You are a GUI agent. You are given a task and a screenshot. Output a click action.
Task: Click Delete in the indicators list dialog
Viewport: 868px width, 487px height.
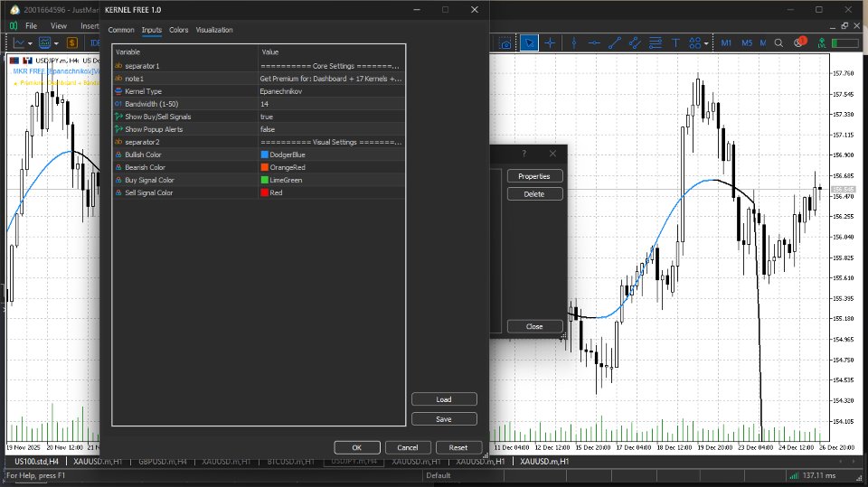(x=534, y=193)
